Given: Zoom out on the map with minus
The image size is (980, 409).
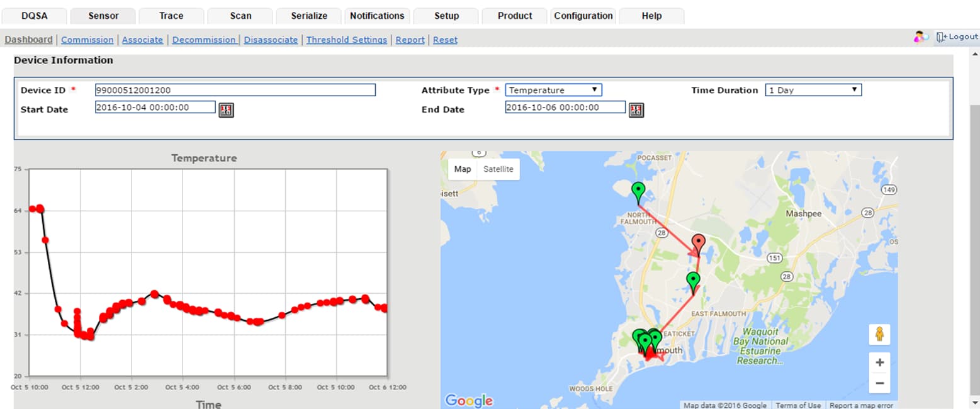Looking at the screenshot, I should pos(879,383).
